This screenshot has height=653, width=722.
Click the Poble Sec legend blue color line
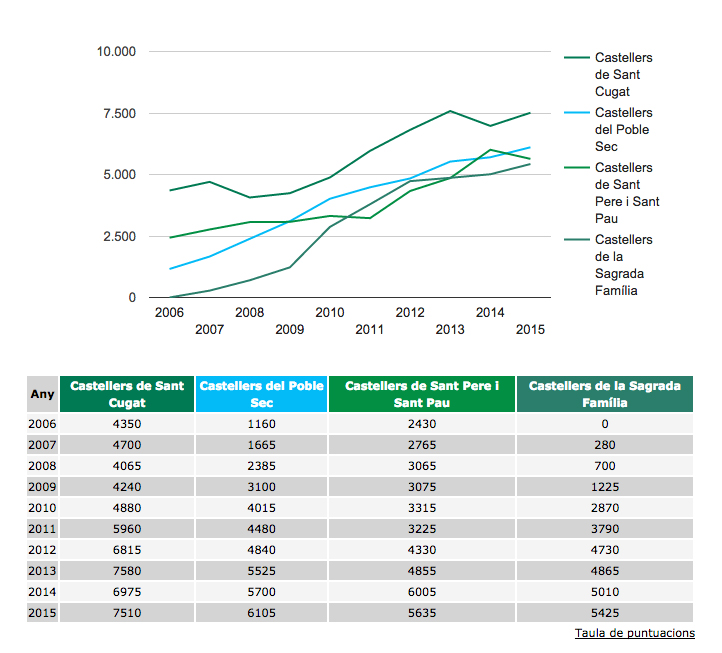click(576, 112)
